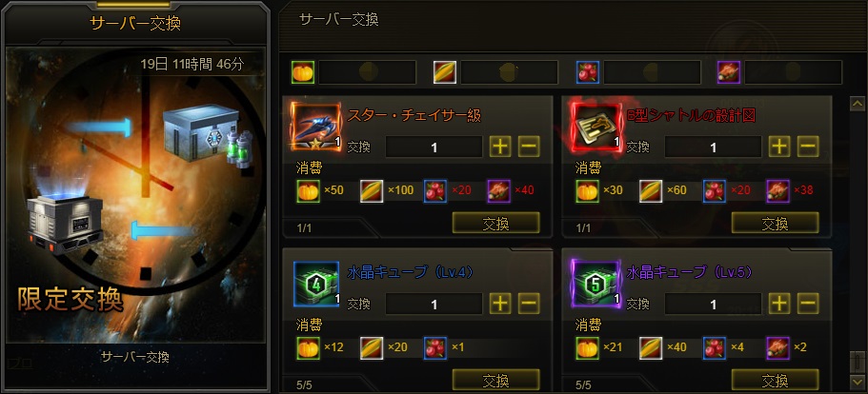868x394 pixels.
Task: Increase 水晶キューブ Lv.4 quantity with plus
Action: [501, 304]
